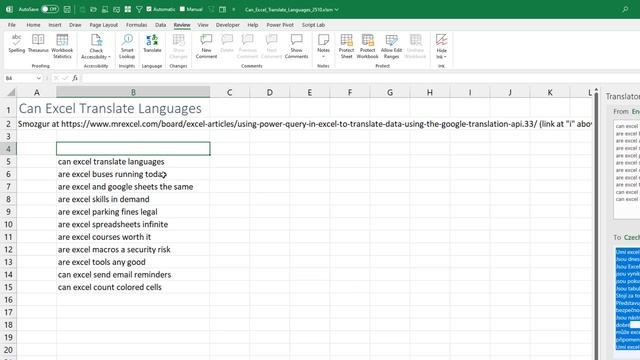Select column B header
This screenshot has width=640, height=360.
coord(133,92)
